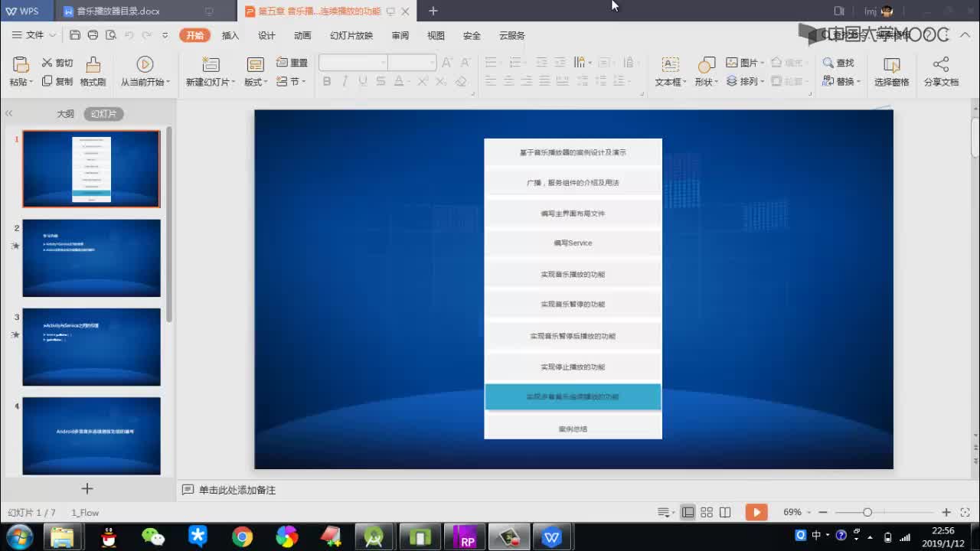
Task: Open the Review (审阅) ribbon tab
Action: pyautogui.click(x=400, y=35)
